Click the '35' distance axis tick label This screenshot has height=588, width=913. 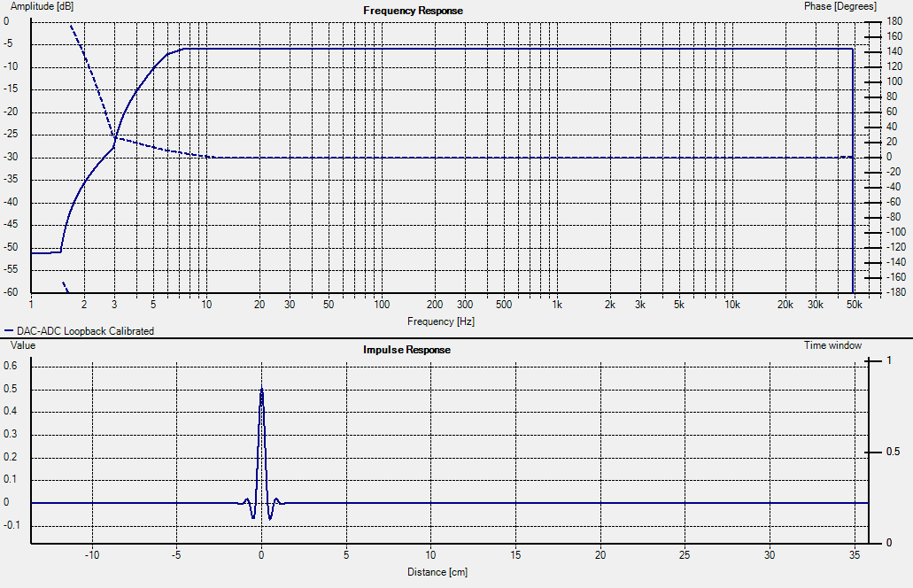click(x=855, y=555)
